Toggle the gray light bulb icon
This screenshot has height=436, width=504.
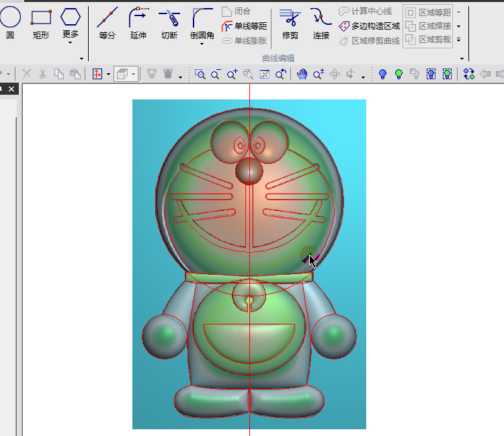(x=415, y=74)
